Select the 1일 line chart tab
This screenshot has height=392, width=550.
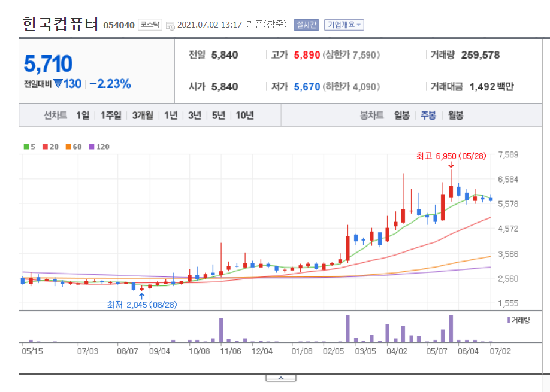(x=83, y=116)
